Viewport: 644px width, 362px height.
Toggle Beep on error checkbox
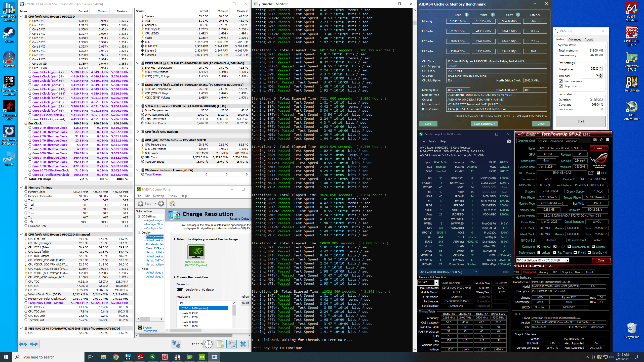click(561, 81)
